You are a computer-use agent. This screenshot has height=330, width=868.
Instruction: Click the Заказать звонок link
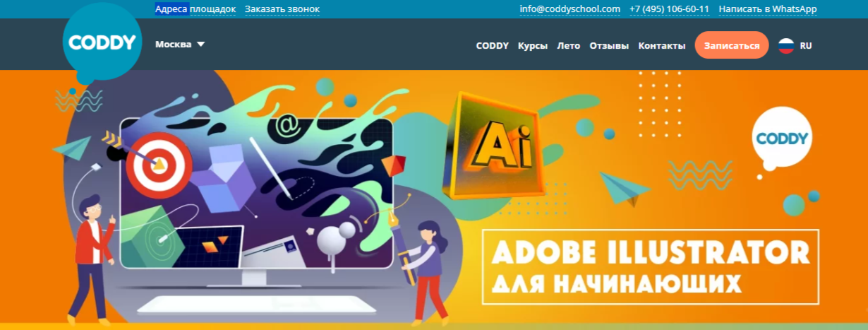pyautogui.click(x=282, y=9)
